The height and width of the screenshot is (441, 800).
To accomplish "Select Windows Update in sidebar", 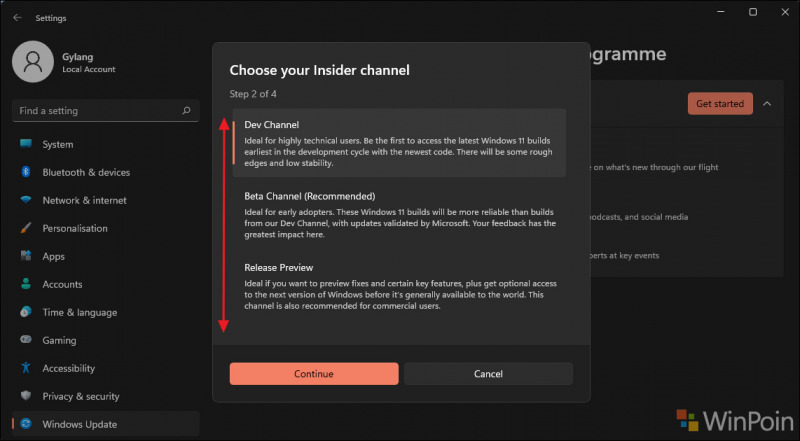I will click(x=106, y=424).
